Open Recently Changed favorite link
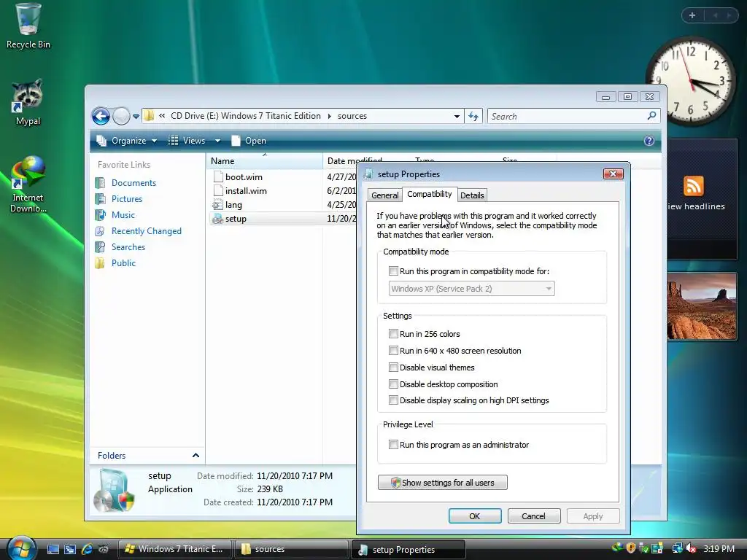The width and height of the screenshot is (747, 560). tap(146, 231)
